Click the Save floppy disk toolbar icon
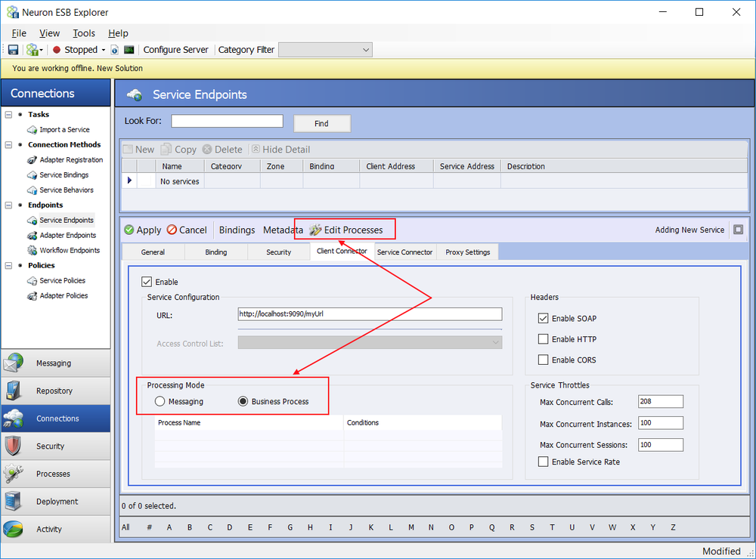Viewport: 756px width, 559px height. pyautogui.click(x=13, y=50)
